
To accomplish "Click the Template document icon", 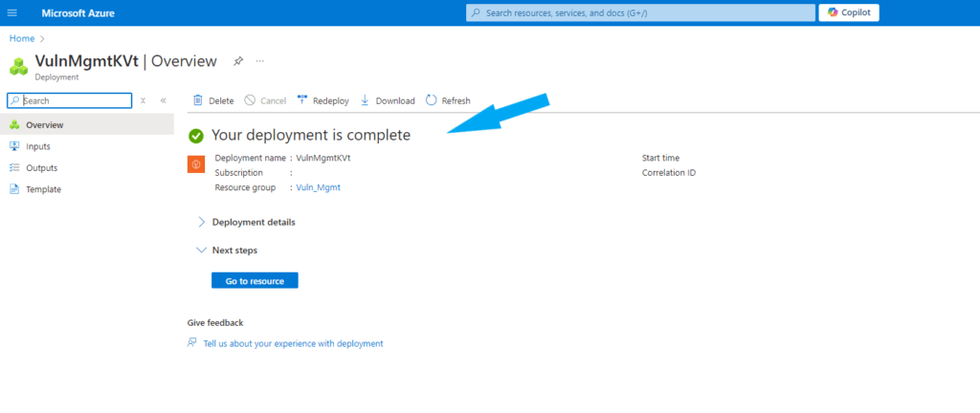I will (x=14, y=189).
